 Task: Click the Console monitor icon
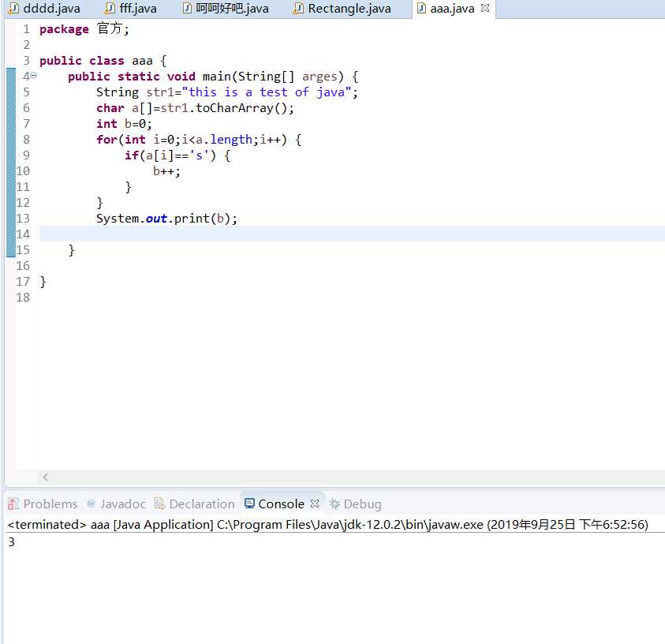click(250, 504)
